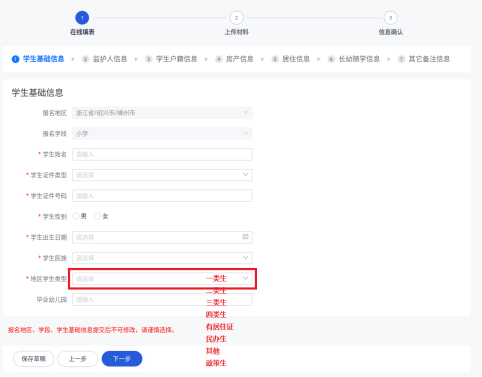Screen dimensions: 482x377
Task: Expand the 学生证件类型 dropdown
Action: (162, 175)
